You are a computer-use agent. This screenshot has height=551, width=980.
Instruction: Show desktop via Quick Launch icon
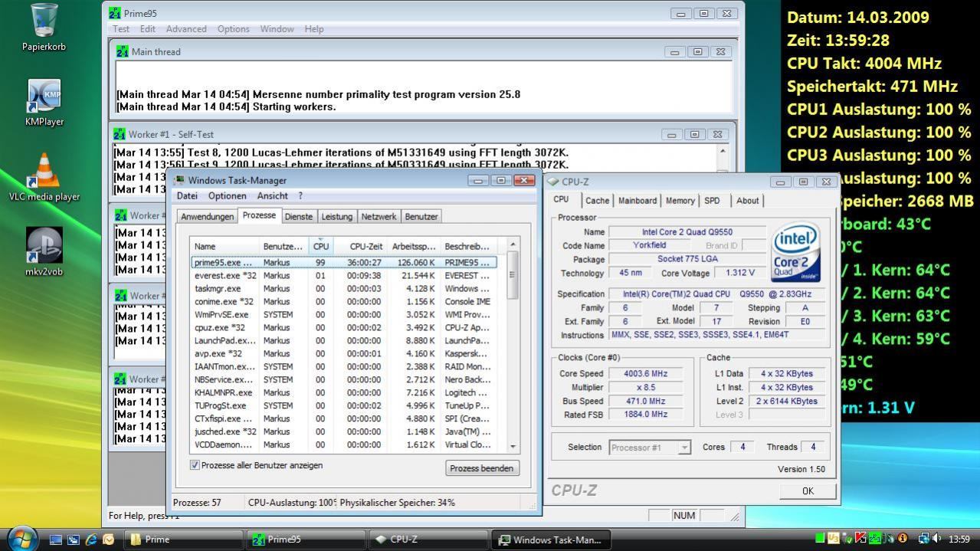click(56, 540)
